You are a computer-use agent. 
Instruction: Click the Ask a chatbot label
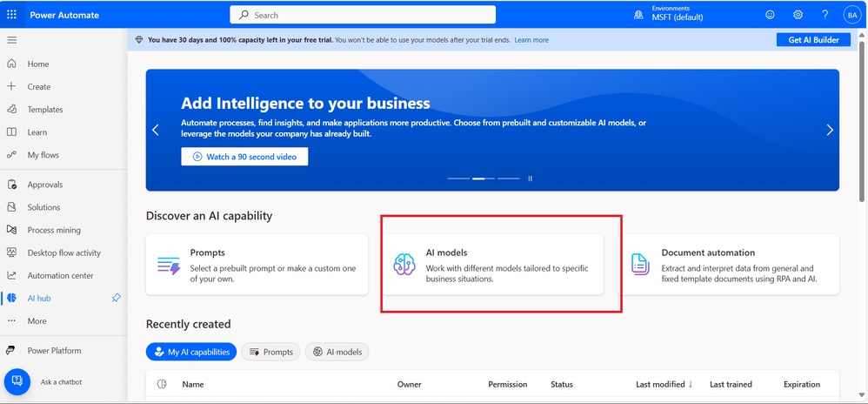62,382
